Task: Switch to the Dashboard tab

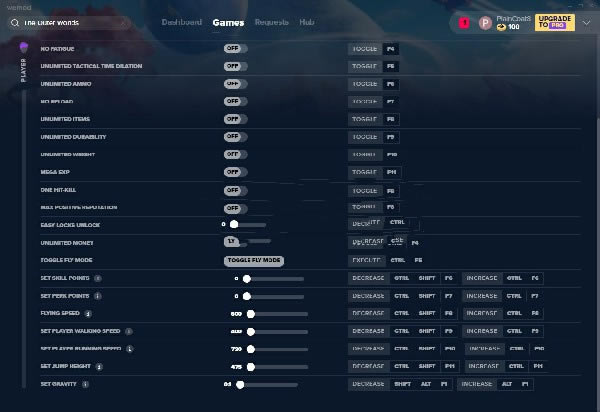Action: 181,22
